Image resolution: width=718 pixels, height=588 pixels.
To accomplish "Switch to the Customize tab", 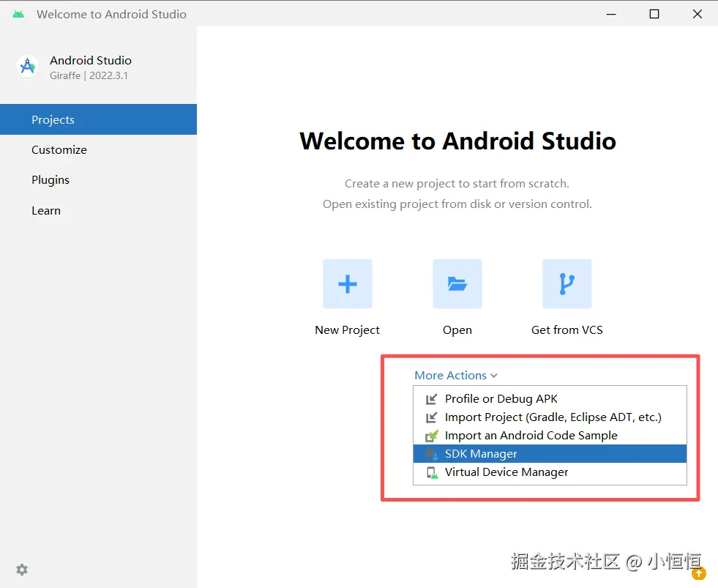I will point(99,150).
